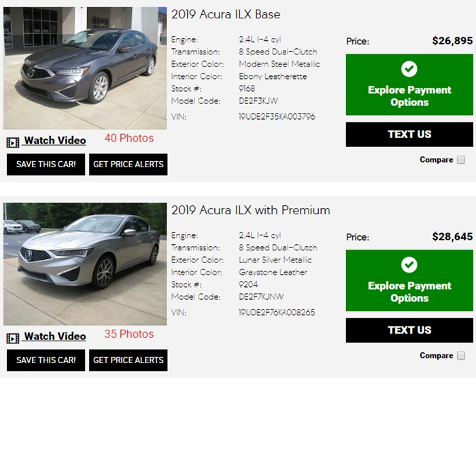Open gray Modern Steel ILX photo
This screenshot has width=476, height=476.
[x=85, y=68]
